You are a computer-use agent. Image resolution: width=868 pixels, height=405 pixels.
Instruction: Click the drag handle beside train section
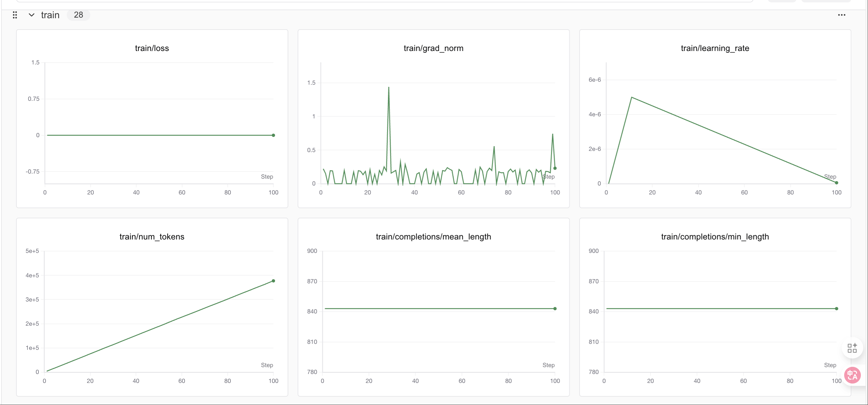tap(15, 15)
